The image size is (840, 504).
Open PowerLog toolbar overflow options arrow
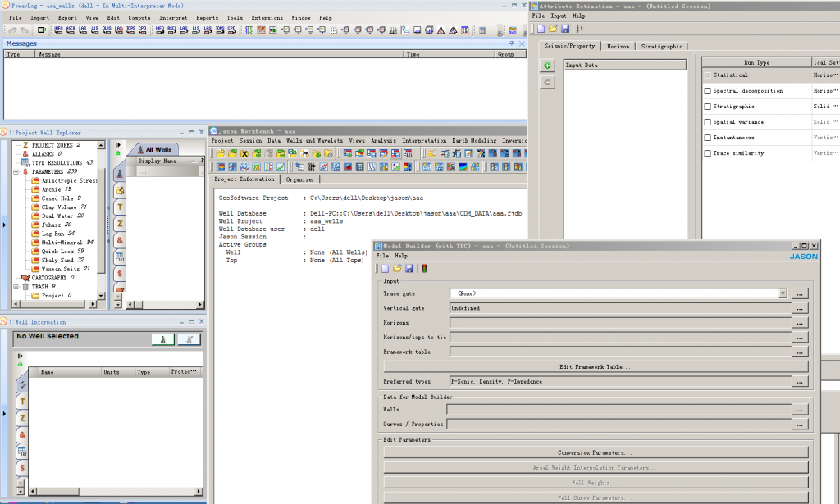[500, 32]
